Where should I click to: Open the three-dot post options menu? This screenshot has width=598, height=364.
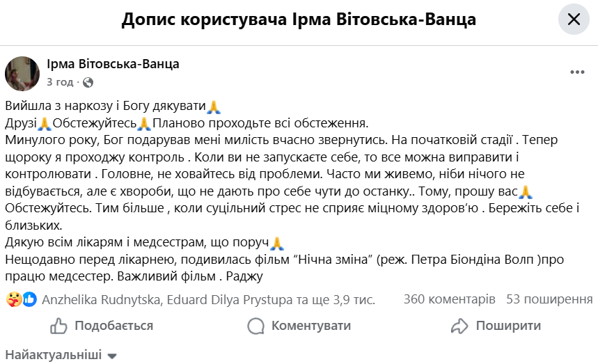pyautogui.click(x=577, y=73)
